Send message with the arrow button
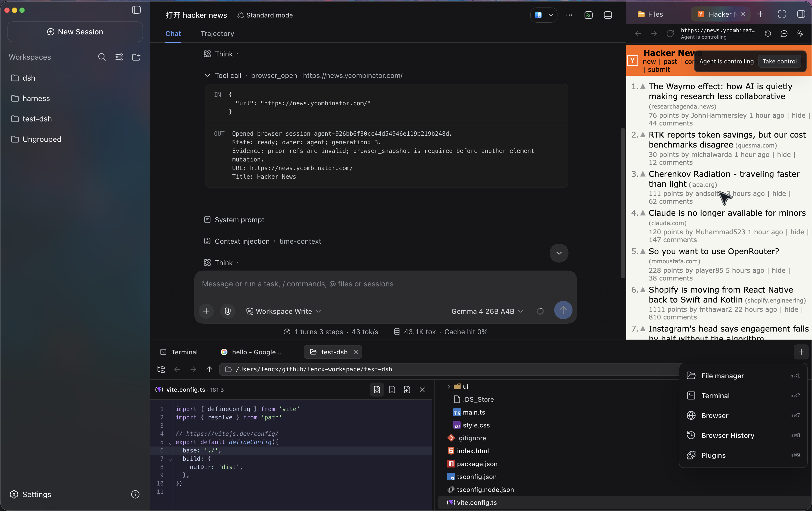The image size is (812, 511). 563,310
